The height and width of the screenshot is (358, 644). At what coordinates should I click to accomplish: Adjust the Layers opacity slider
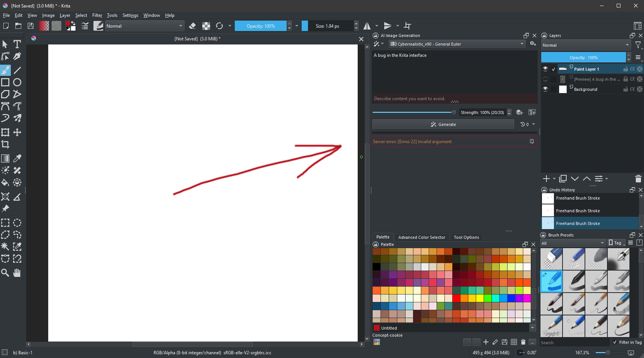tap(583, 58)
